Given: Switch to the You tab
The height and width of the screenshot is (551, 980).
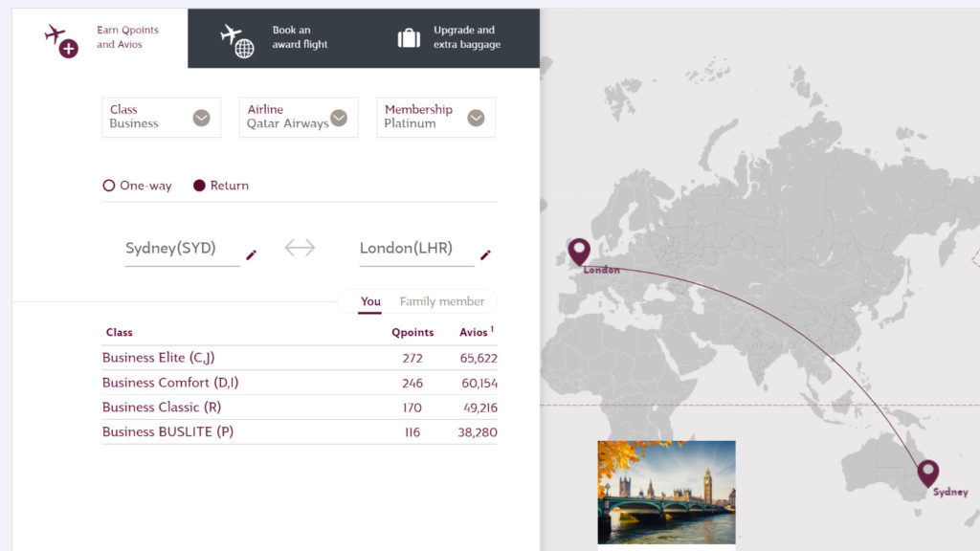Looking at the screenshot, I should point(371,301).
